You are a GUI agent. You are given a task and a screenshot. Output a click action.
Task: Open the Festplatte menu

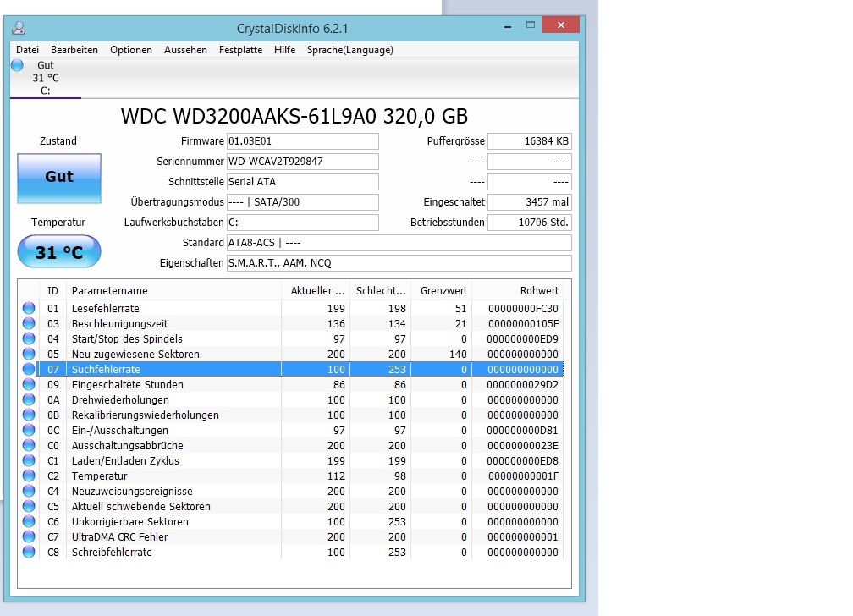[x=240, y=50]
